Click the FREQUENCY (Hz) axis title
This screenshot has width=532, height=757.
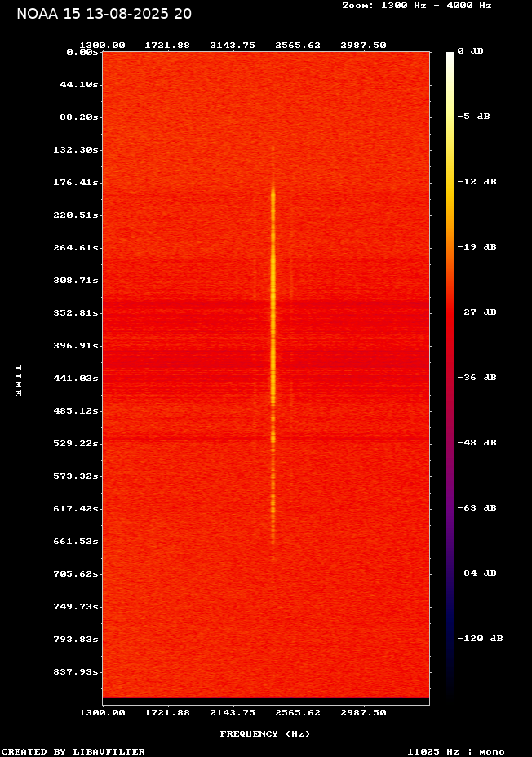[x=265, y=734]
